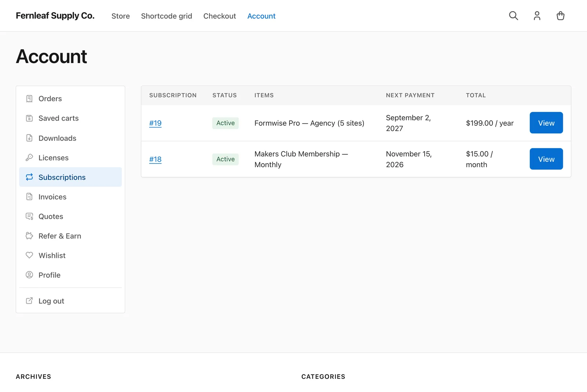Select the Account nav item
Screen dimensions: 587x392
click(x=261, y=16)
